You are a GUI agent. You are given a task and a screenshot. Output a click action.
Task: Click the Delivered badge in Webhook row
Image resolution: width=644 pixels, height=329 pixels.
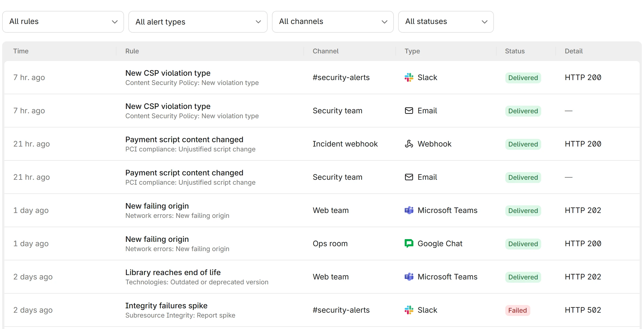523,144
